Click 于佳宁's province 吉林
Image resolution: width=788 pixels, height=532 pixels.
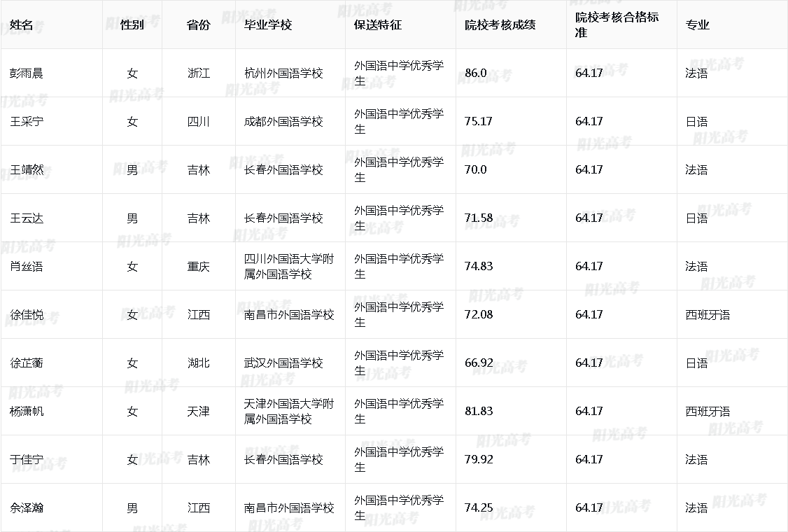(199, 459)
